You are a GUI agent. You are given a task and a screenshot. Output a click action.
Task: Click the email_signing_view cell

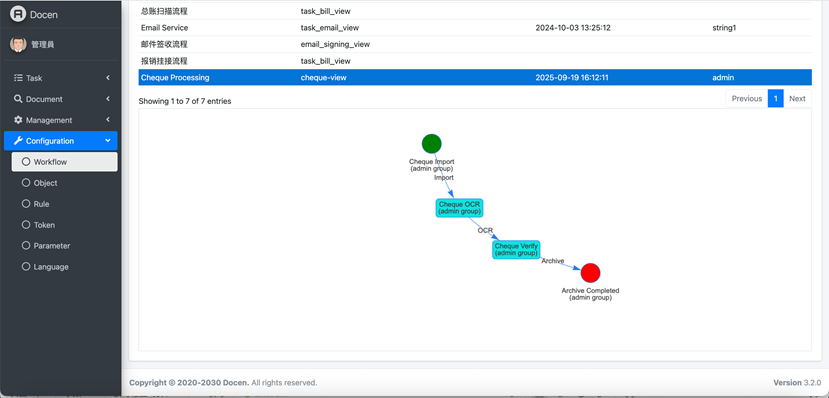[x=335, y=44]
